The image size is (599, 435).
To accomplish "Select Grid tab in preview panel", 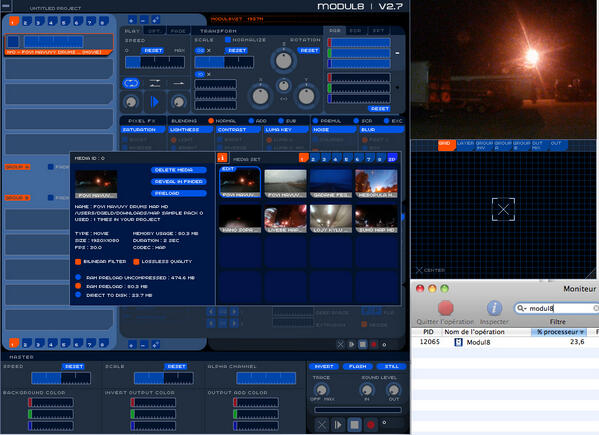I will click(446, 145).
